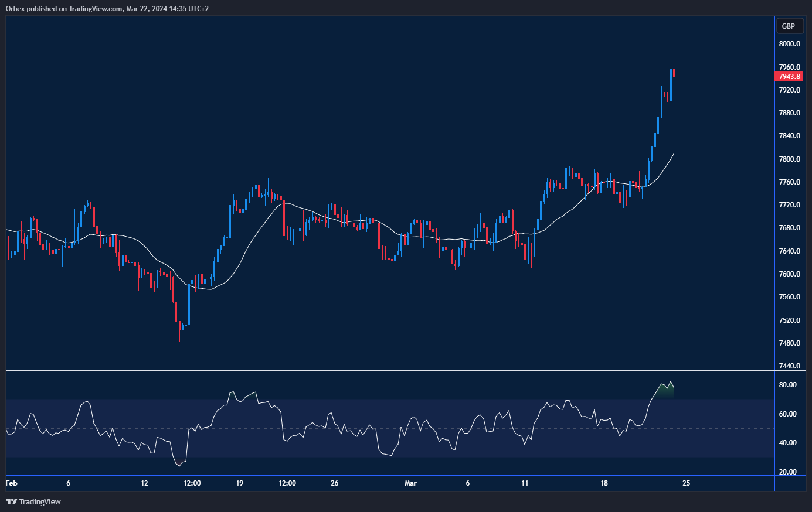Click the 80.00 RSI scale label

tap(788, 385)
